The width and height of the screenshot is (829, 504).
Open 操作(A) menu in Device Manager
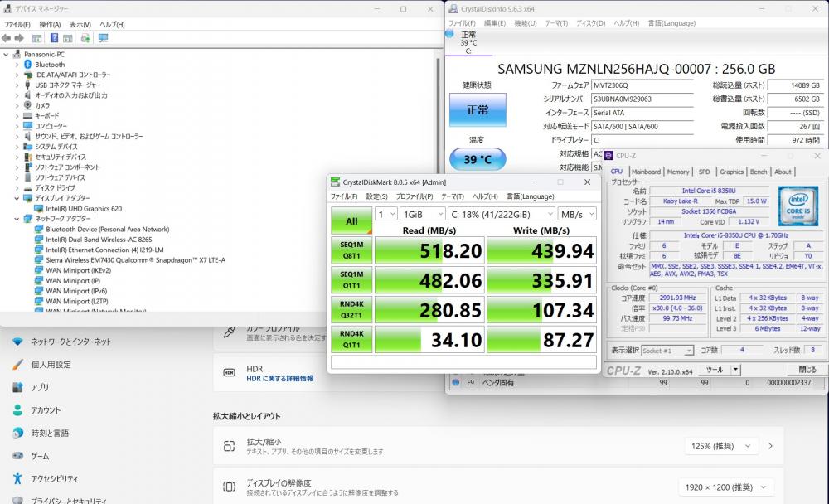click(x=50, y=24)
